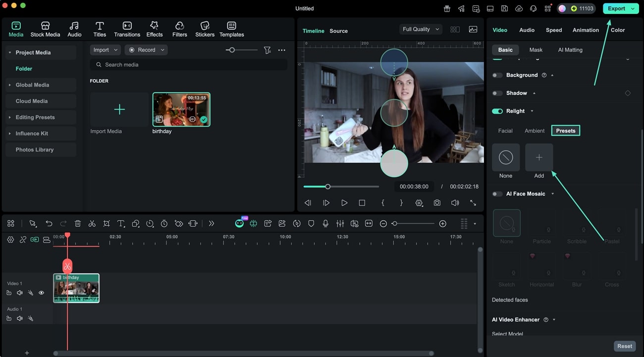Click the Undo icon above the timeline
Image resolution: width=644 pixels, height=357 pixels.
pos(49,223)
